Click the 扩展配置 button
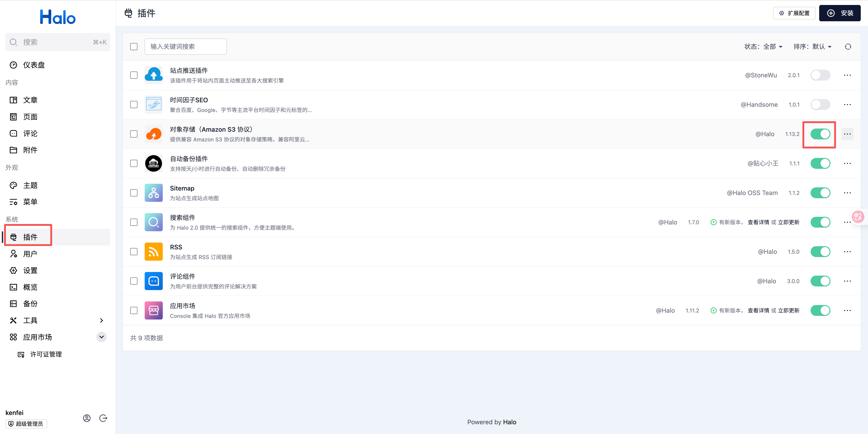This screenshot has width=868, height=434. pyautogui.click(x=794, y=13)
